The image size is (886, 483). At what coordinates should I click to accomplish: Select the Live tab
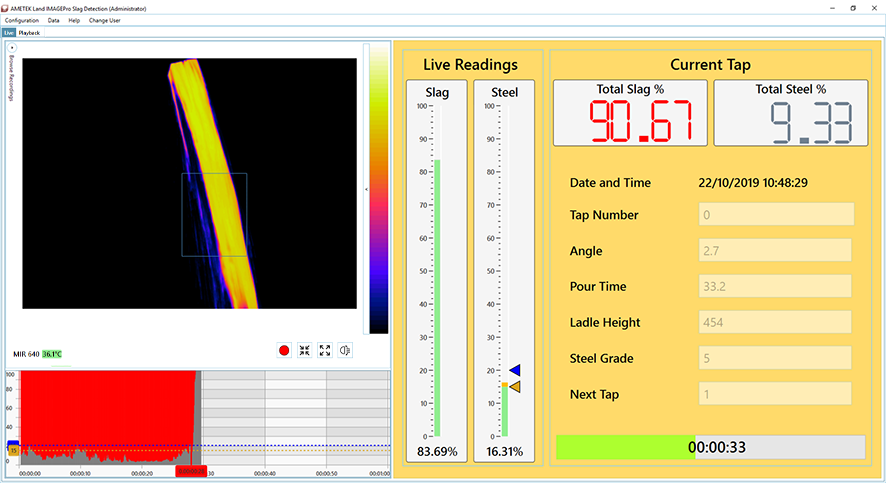9,32
